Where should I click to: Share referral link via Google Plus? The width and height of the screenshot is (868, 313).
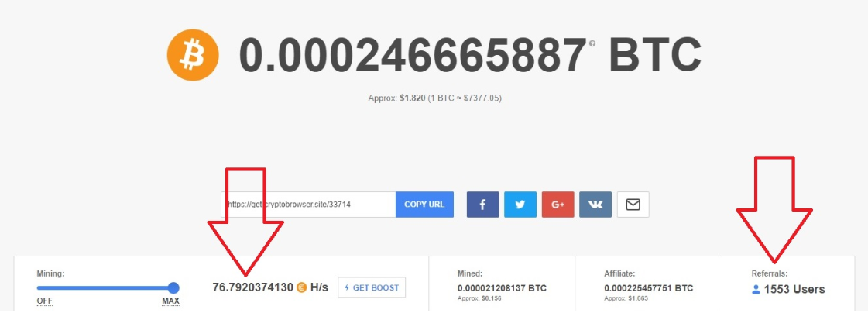[x=558, y=205]
